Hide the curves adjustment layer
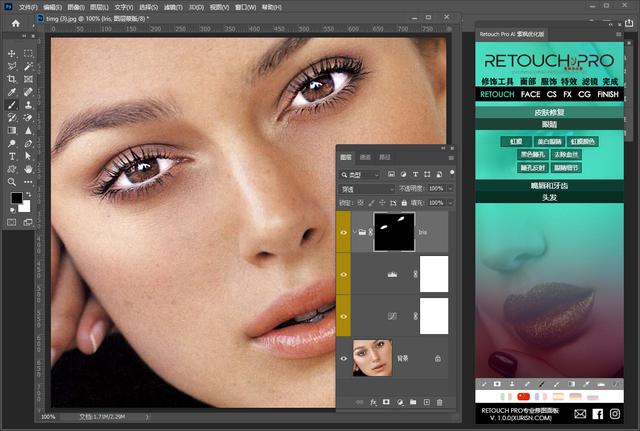 click(344, 316)
